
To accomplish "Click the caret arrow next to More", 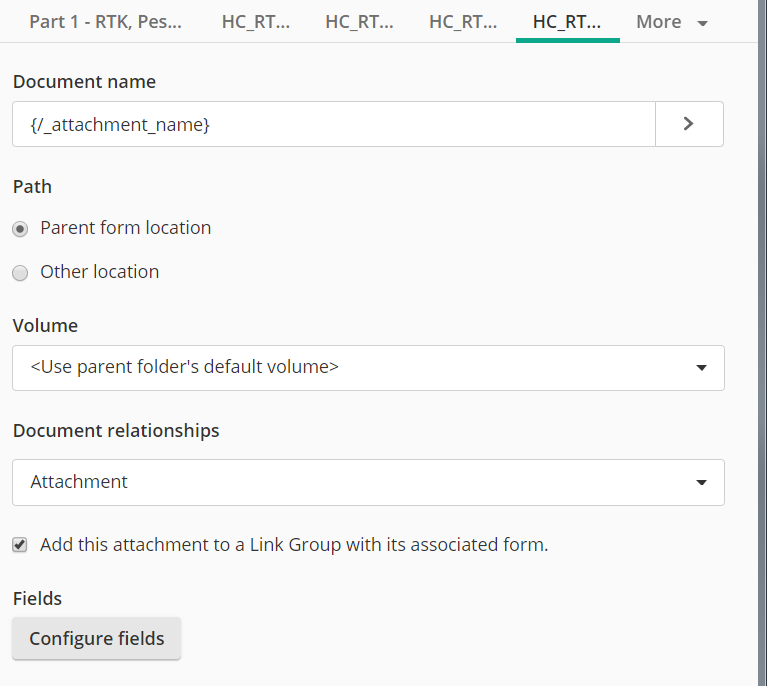I will [702, 23].
